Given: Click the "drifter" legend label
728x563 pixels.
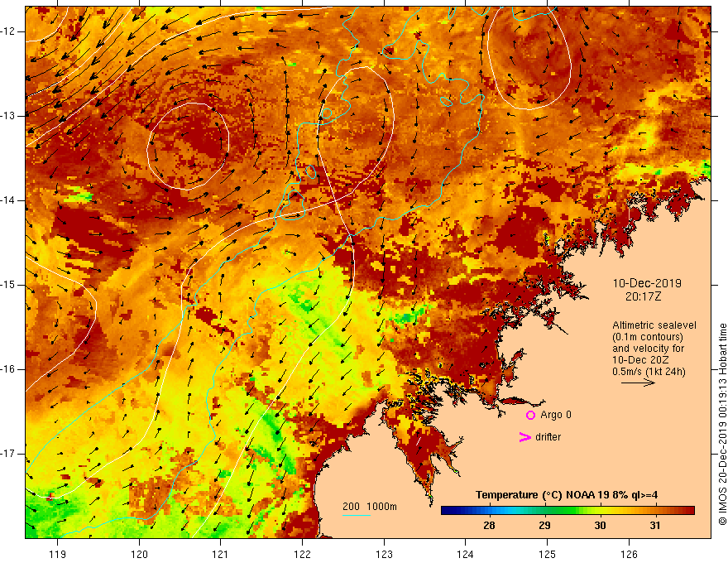Looking at the screenshot, I should (x=548, y=437).
